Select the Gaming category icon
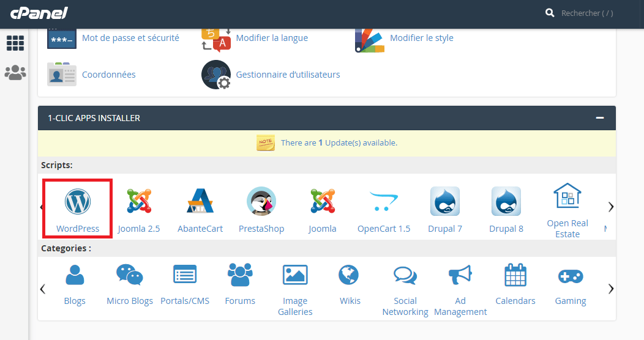The height and width of the screenshot is (340, 644). coord(571,276)
